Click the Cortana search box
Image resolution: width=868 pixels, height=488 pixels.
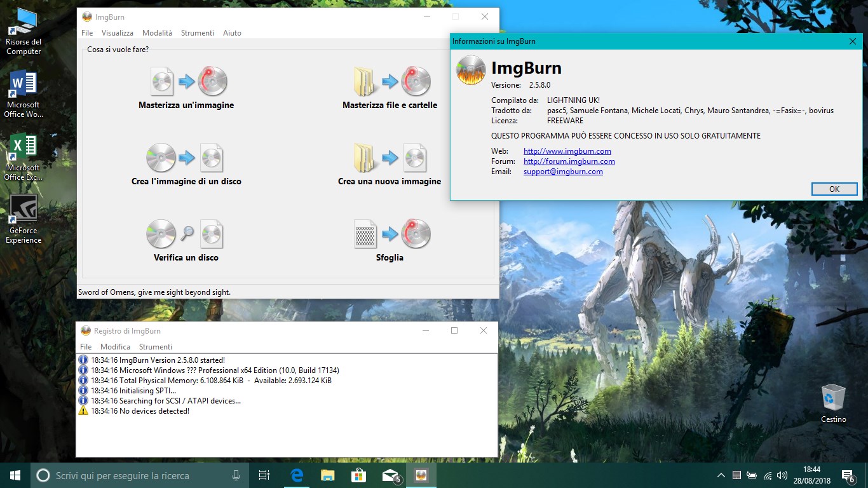coord(140,475)
